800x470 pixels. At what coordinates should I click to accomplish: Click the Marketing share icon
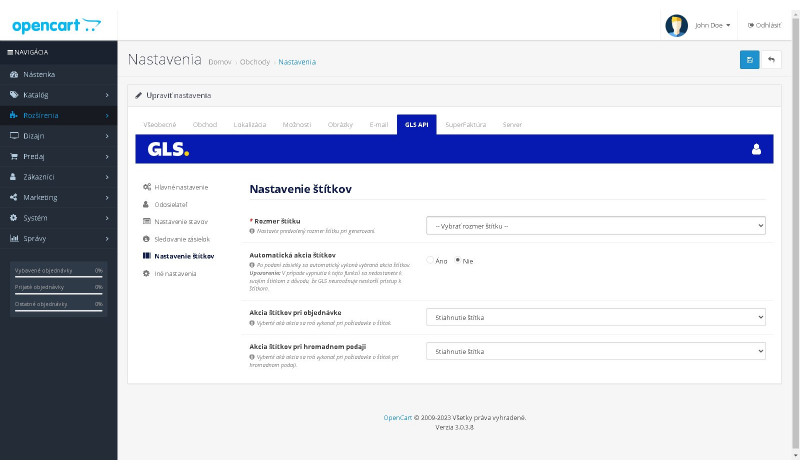click(14, 197)
